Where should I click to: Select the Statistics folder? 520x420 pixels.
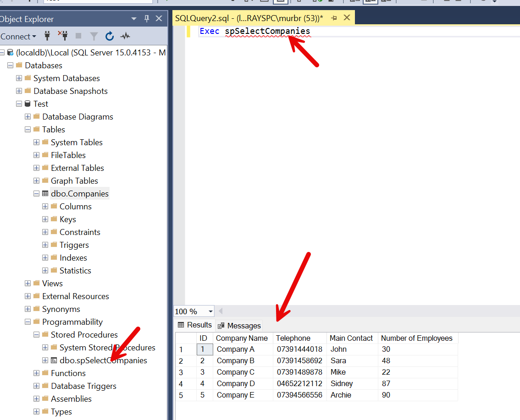(75, 271)
